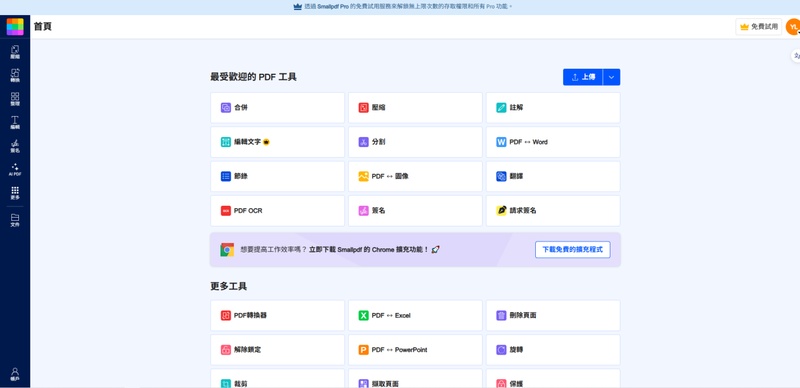This screenshot has height=388, width=800.
Task: Open 壓縮 (Compress) in the sidebar
Action: point(15,52)
